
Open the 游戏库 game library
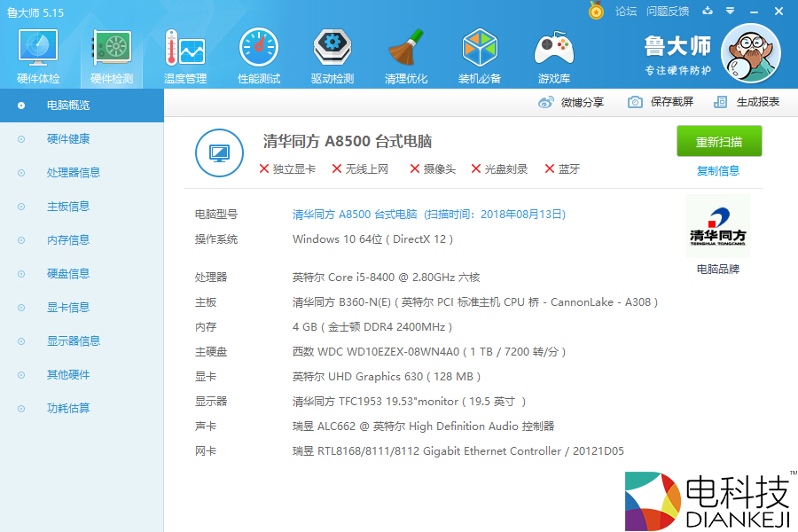[552, 53]
